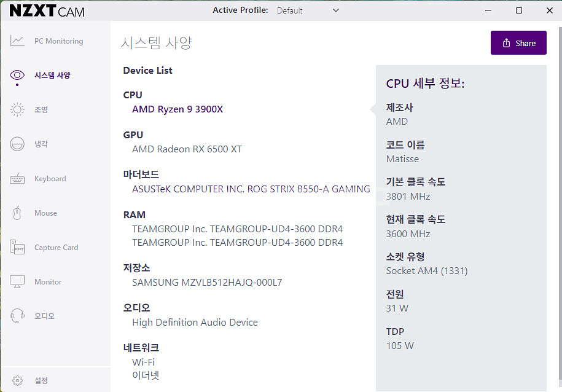Screen dimensions: 562x392
Task: Select second TEAMGROUP-UD4-3600 DDR4 RAM entry
Action: point(237,243)
